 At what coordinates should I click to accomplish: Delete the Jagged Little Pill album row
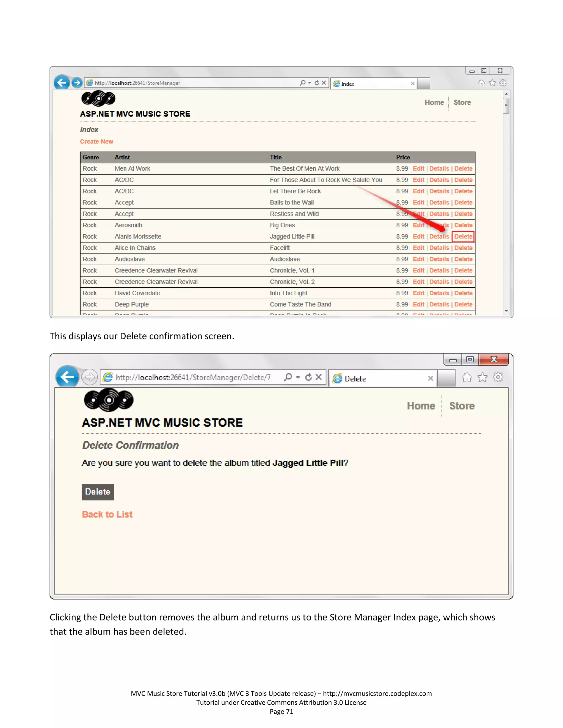(463, 237)
